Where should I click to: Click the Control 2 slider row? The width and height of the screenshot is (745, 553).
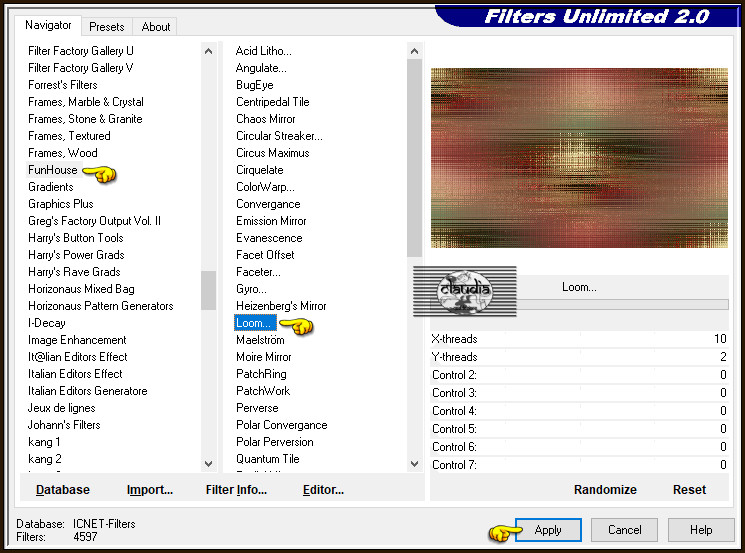pyautogui.click(x=579, y=375)
